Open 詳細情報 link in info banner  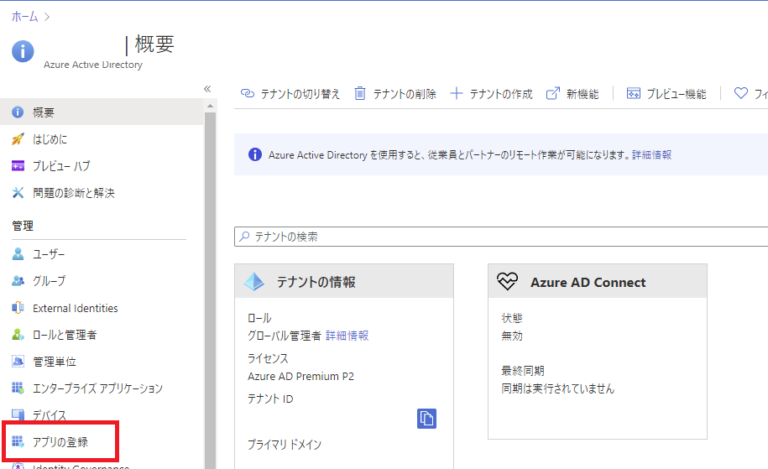(x=651, y=155)
